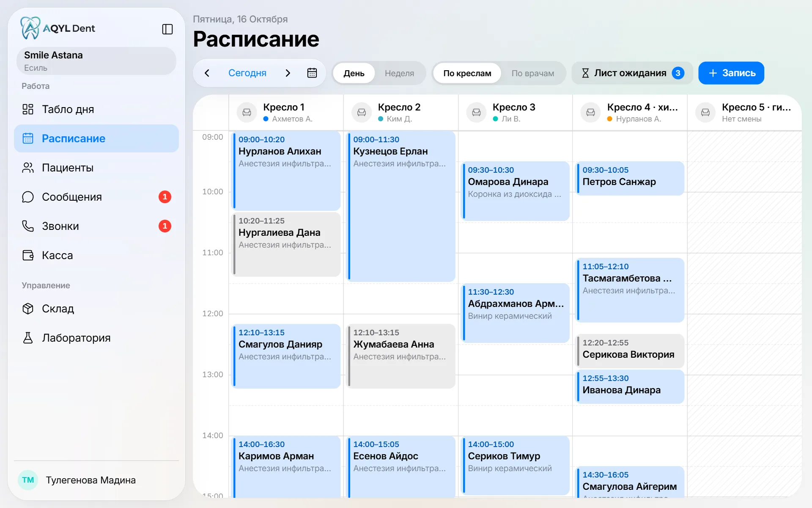Click the Касса wallet icon
Image resolution: width=812 pixels, height=508 pixels.
click(28, 255)
